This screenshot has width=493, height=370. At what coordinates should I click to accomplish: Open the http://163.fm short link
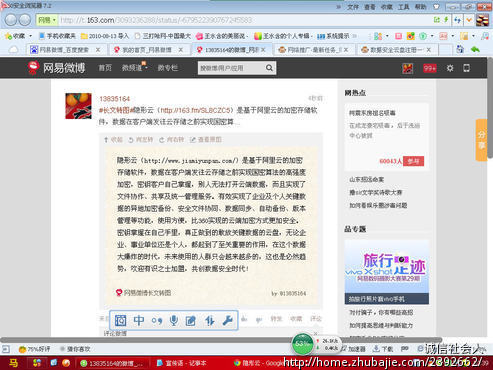point(196,110)
